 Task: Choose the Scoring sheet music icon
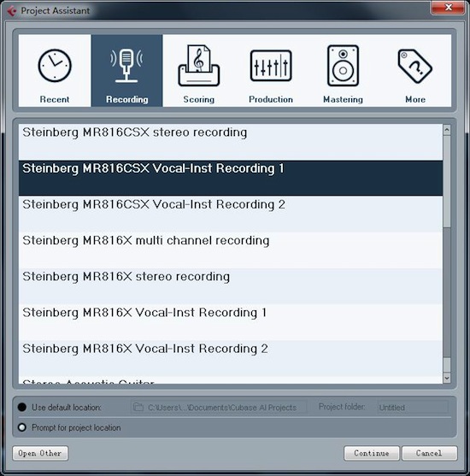[x=199, y=66]
